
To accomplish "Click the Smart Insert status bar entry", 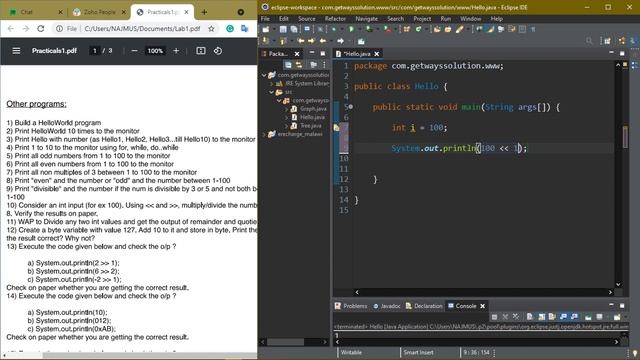I will point(418,352).
